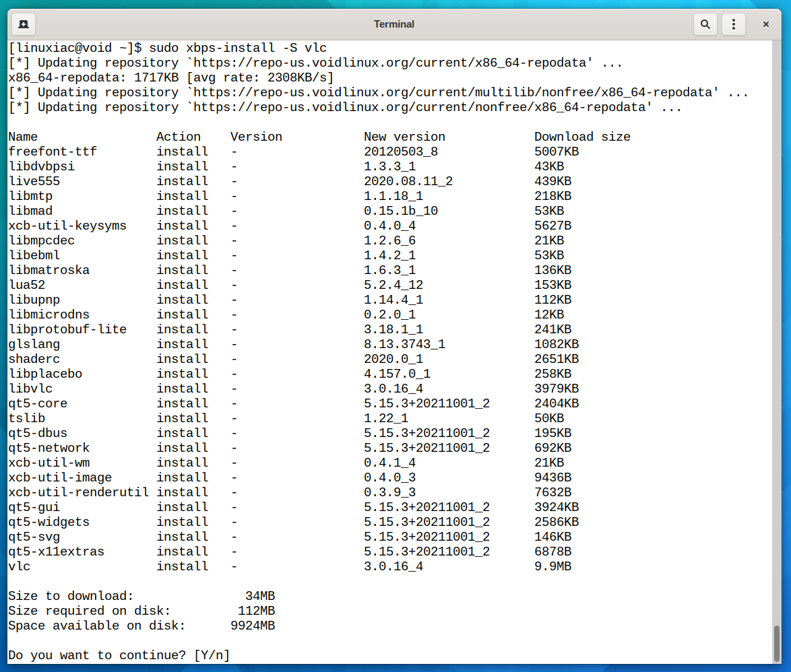Click the shaderc size '2651KB'
The height and width of the screenshot is (672, 791).
[557, 359]
